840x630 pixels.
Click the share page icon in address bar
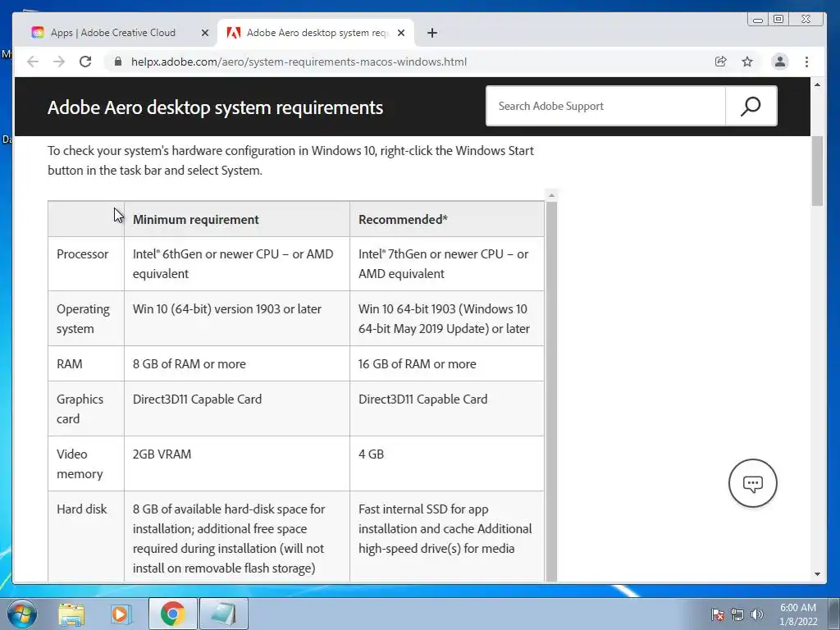tap(720, 62)
